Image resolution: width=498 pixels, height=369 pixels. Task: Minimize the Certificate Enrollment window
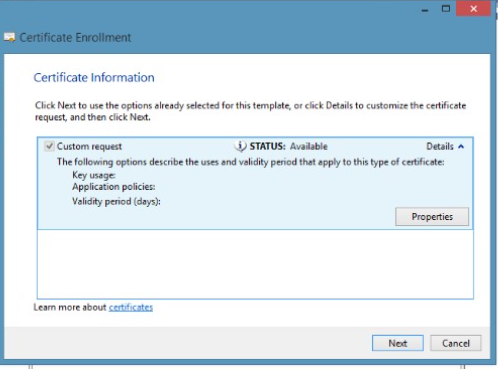425,9
